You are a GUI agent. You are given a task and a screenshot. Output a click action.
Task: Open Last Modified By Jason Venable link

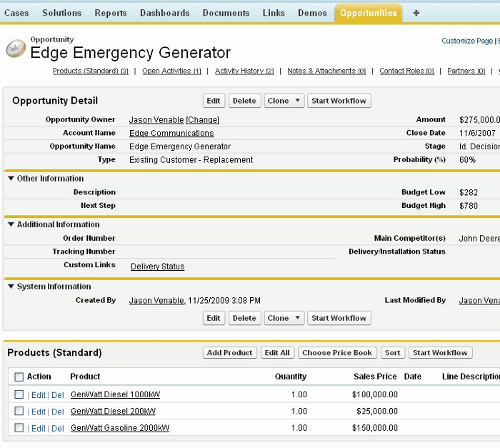479,300
